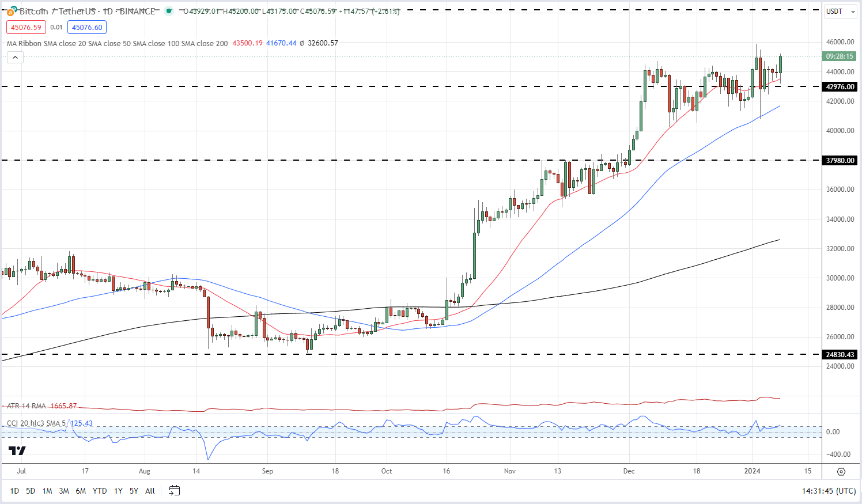Click the Nov label on the time axis

509,471
